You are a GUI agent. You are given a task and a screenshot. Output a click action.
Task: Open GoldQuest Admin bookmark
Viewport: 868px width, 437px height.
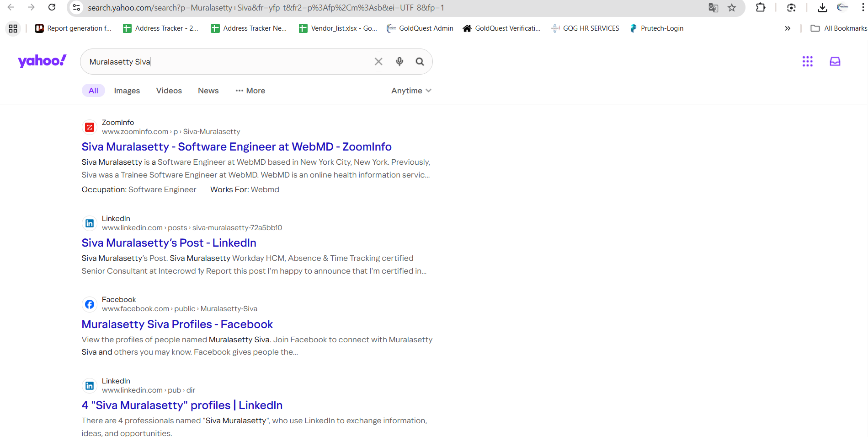[420, 28]
